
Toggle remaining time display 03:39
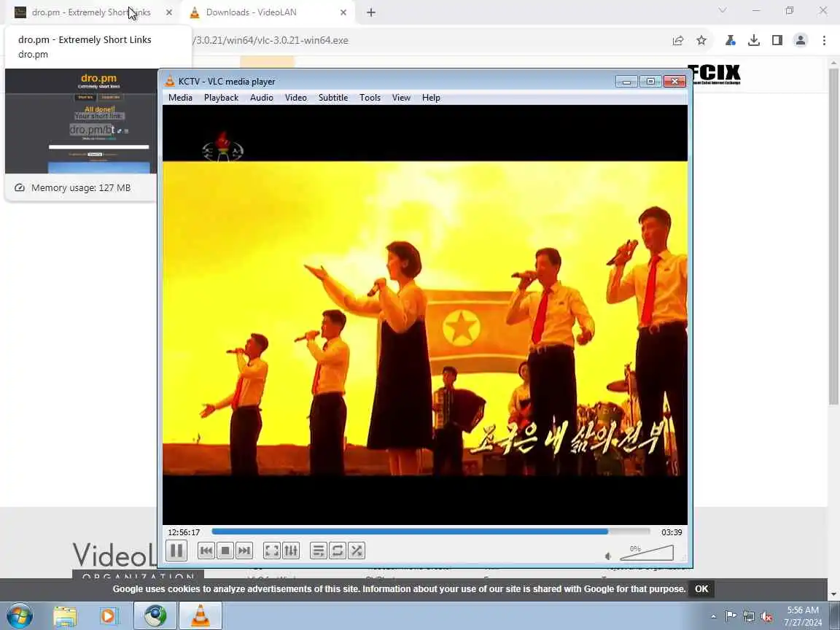672,532
